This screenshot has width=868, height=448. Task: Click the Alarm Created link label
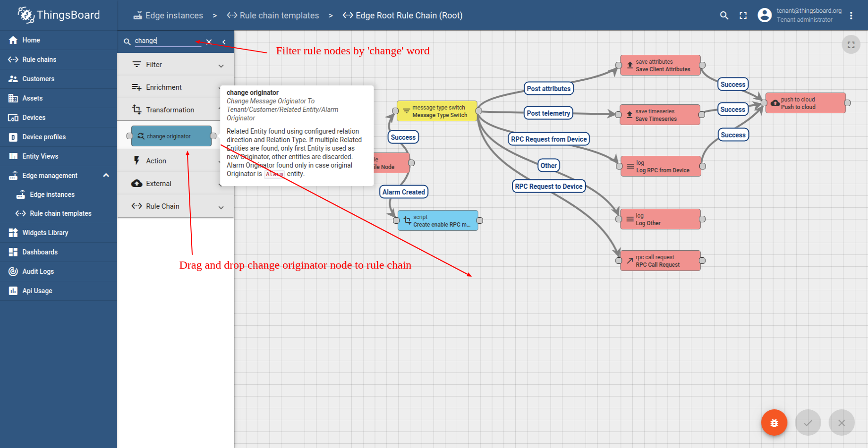(404, 192)
